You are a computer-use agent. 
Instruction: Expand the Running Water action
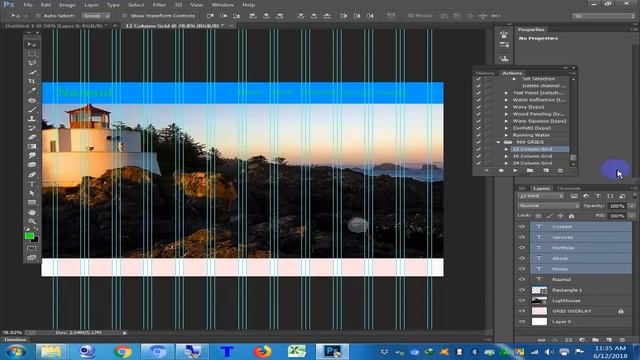point(506,135)
